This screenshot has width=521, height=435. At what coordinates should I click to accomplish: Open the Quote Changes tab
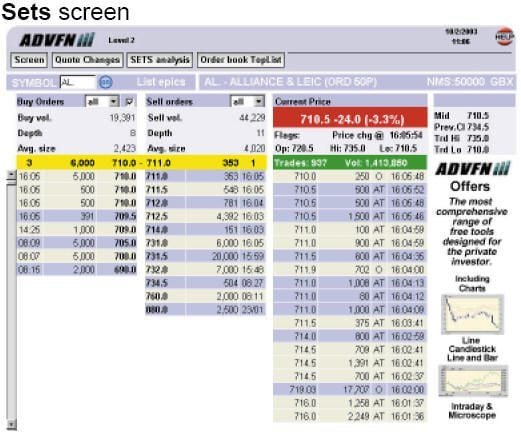88,60
